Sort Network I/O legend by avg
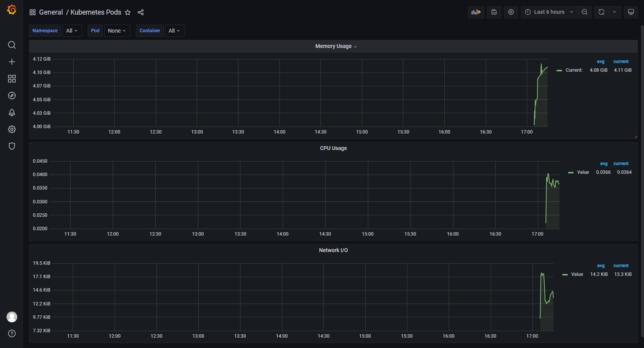The image size is (644, 348). pyautogui.click(x=601, y=266)
